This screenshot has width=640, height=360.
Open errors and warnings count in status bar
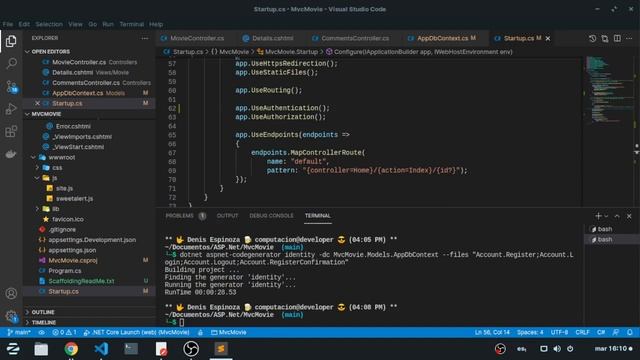(x=64, y=332)
